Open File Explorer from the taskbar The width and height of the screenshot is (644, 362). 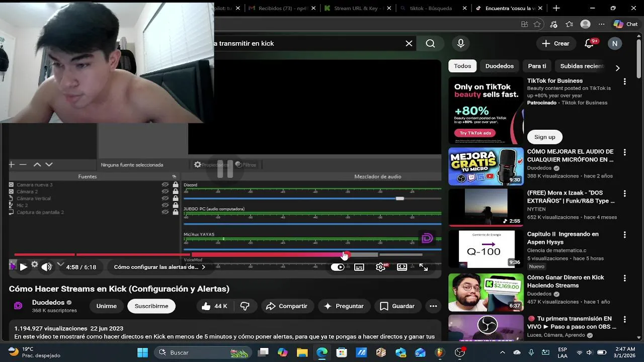302,352
